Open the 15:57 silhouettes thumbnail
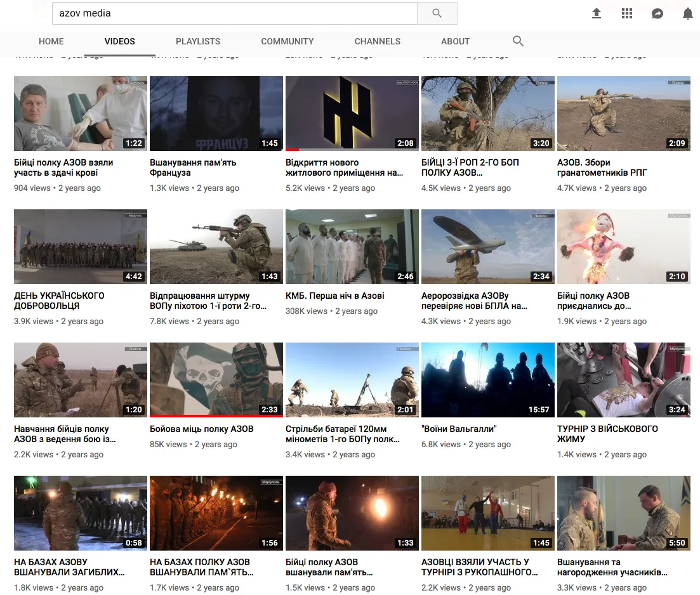Image resolution: width=700 pixels, height=595 pixels. (488, 380)
